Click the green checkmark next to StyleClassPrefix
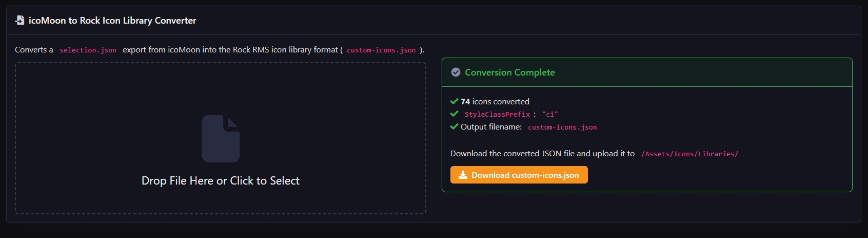The image size is (868, 238). 454,114
